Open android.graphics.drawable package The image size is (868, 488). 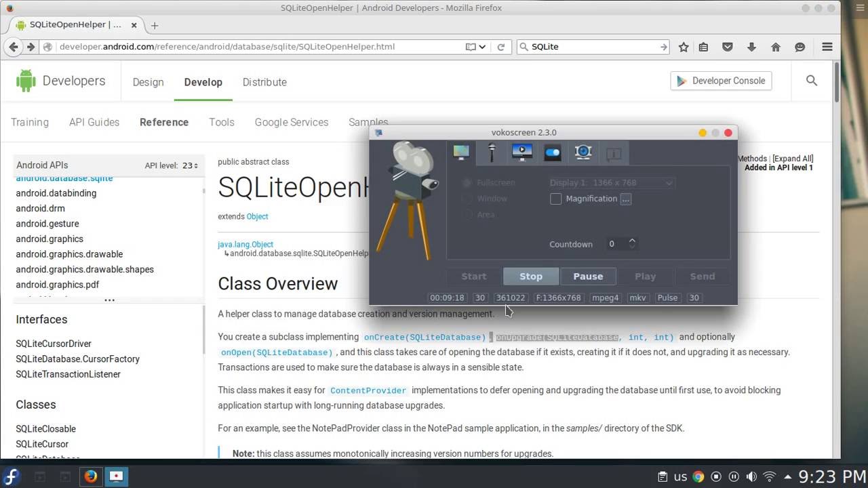[69, 254]
